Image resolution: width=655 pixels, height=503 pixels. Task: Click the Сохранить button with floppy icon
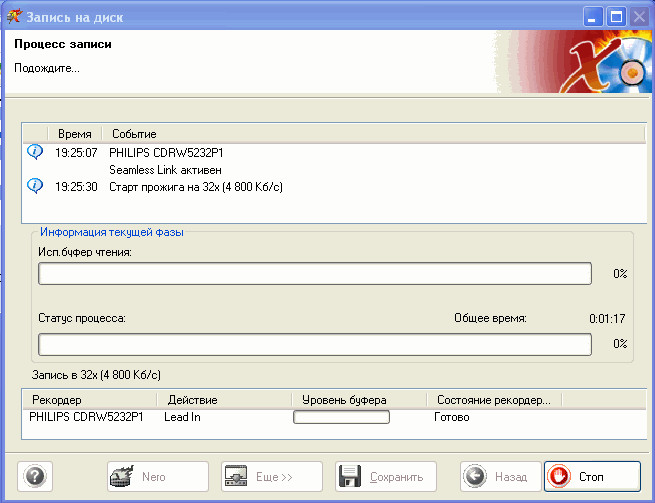pyautogui.click(x=387, y=477)
